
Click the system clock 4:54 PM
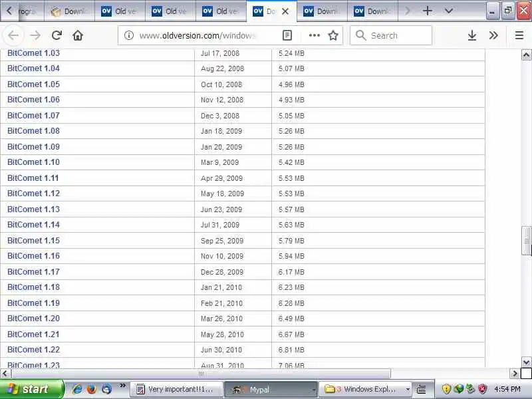pos(507,389)
